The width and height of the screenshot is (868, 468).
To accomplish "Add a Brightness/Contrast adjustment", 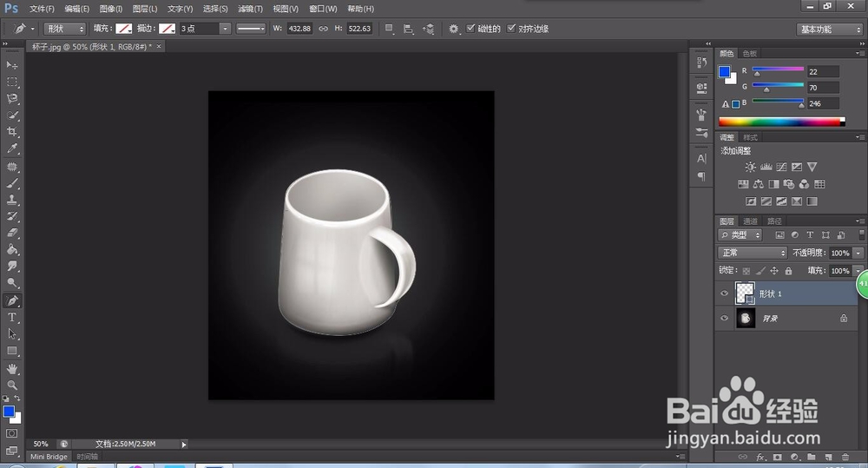I will tap(750, 167).
